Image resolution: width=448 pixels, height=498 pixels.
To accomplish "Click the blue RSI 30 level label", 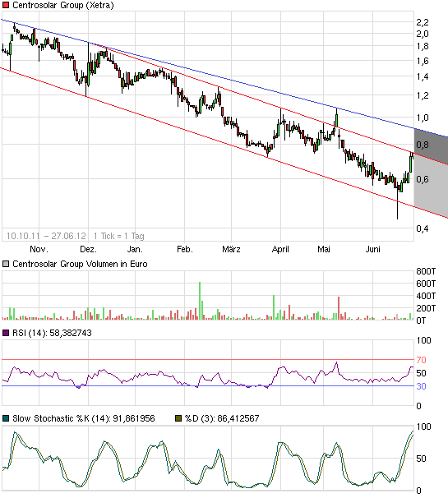I will (421, 386).
